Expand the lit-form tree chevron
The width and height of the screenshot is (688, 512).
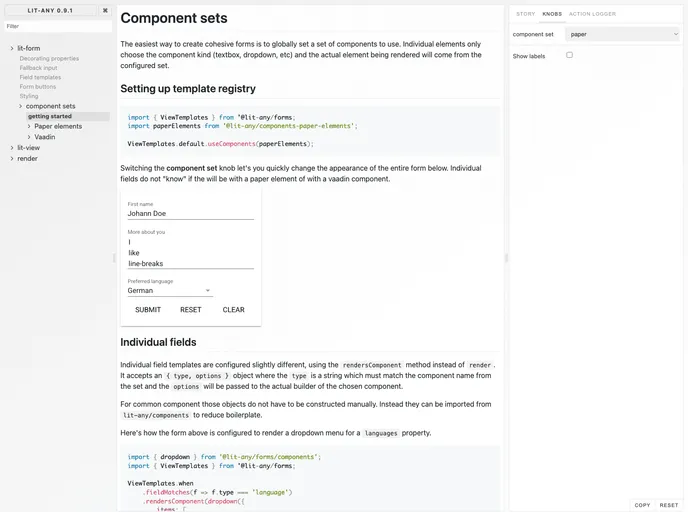click(x=12, y=48)
